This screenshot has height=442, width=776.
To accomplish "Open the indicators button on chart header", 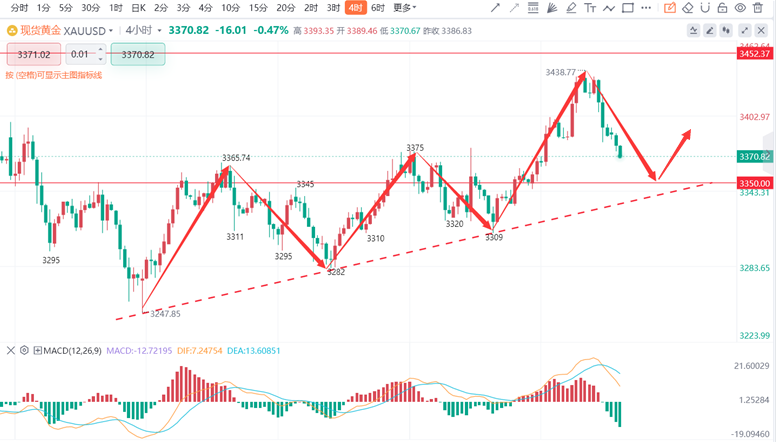I will pos(694,31).
